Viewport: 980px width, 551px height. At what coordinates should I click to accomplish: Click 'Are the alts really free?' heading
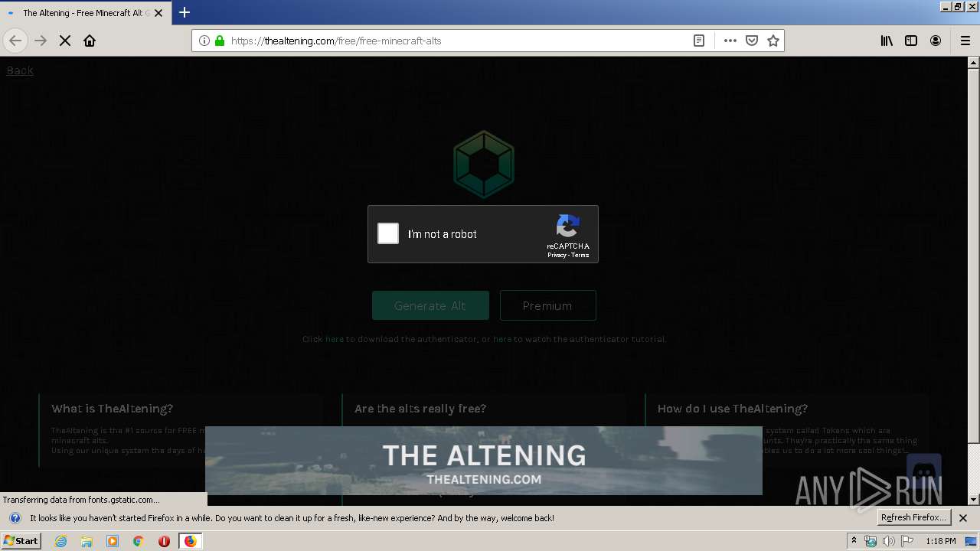(x=420, y=409)
